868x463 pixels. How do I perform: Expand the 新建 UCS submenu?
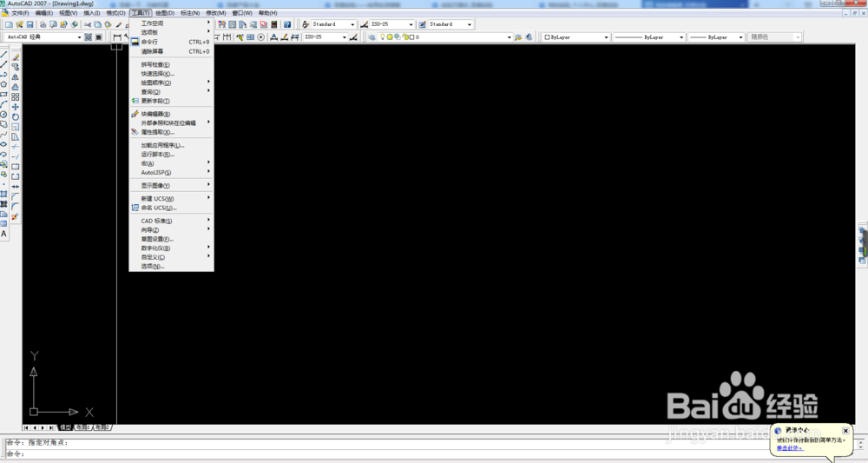point(171,198)
